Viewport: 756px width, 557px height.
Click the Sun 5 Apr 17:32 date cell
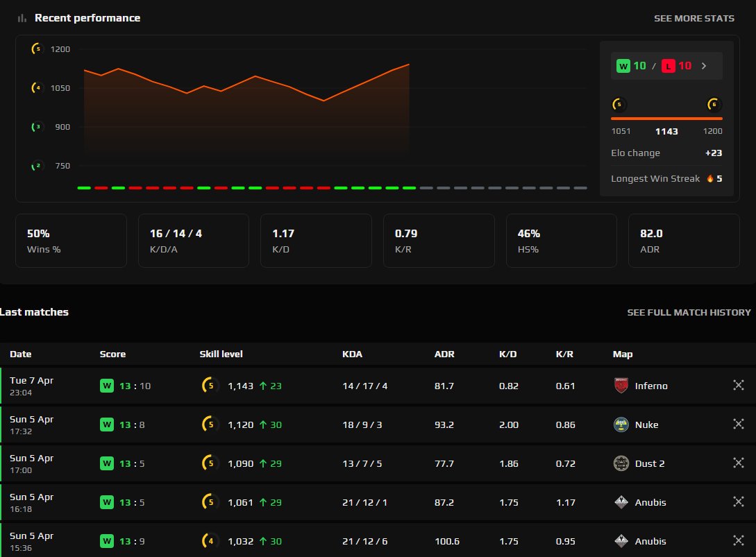(31, 425)
